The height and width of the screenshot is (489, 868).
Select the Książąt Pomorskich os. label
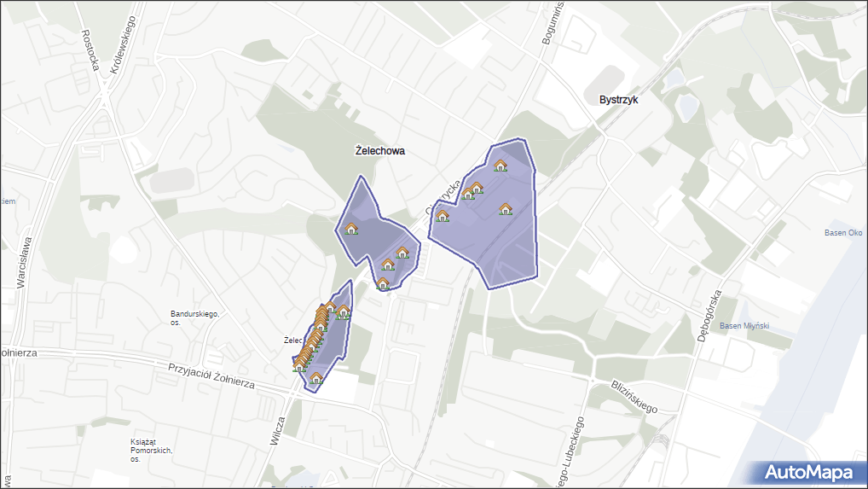151,450
